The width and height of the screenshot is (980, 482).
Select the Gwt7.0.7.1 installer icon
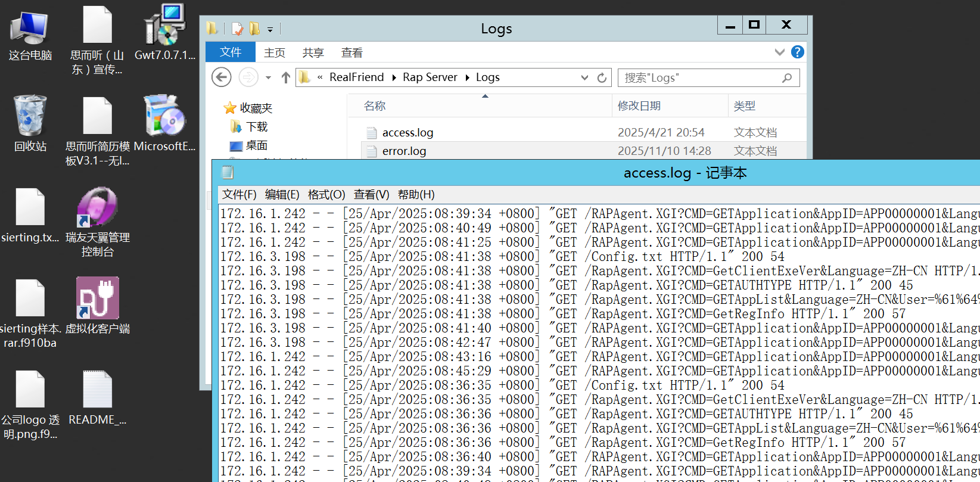click(165, 33)
